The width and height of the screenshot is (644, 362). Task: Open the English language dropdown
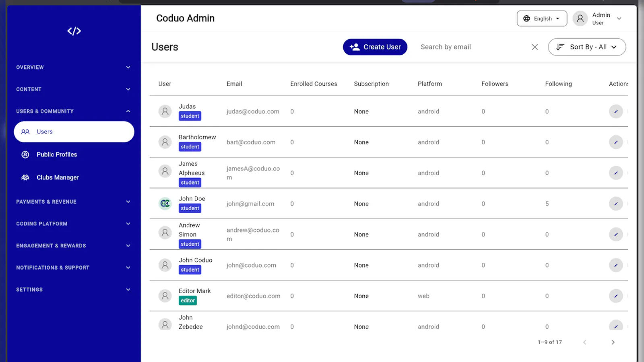click(x=542, y=19)
